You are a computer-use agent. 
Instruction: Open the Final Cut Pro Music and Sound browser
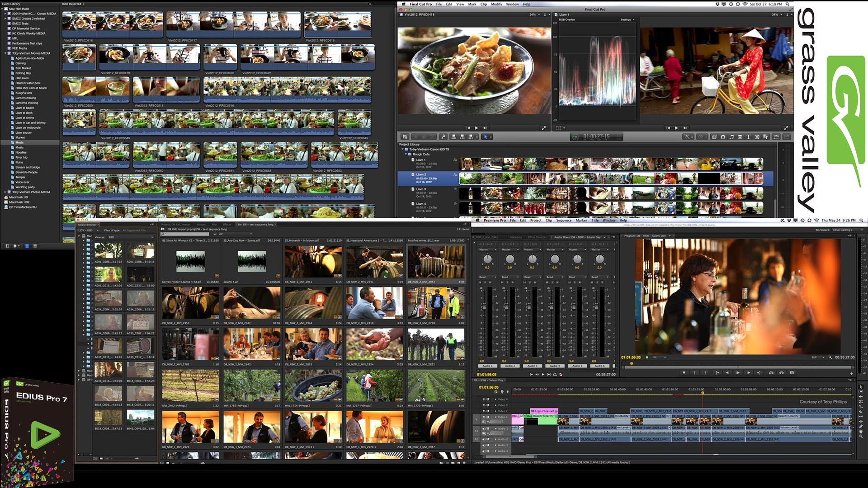731,136
